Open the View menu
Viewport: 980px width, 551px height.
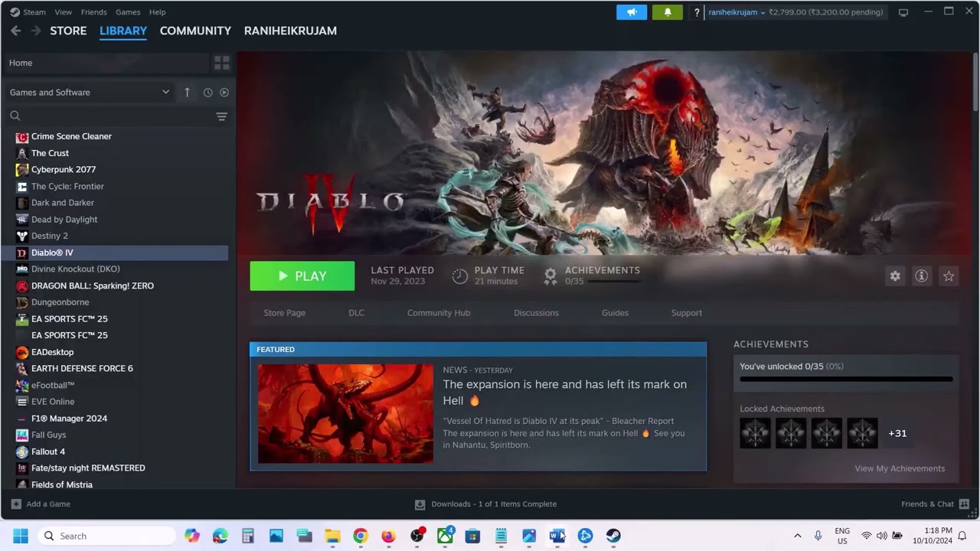click(x=64, y=12)
